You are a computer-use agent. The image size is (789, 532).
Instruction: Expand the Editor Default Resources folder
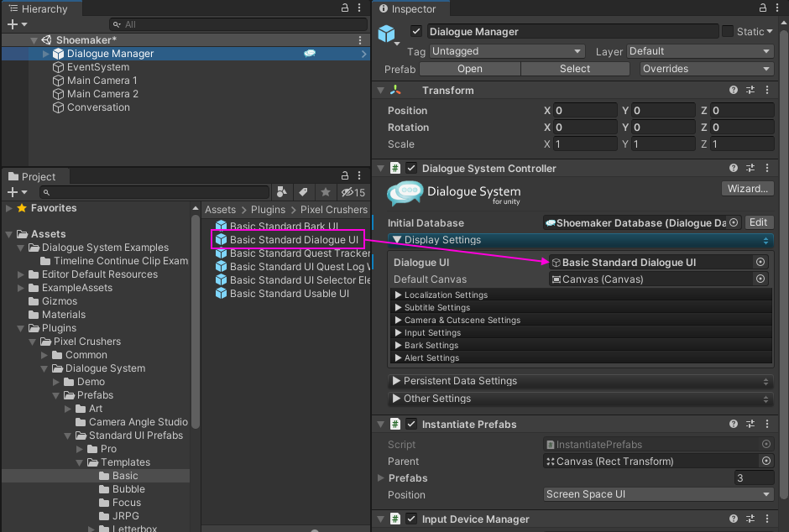(21, 274)
